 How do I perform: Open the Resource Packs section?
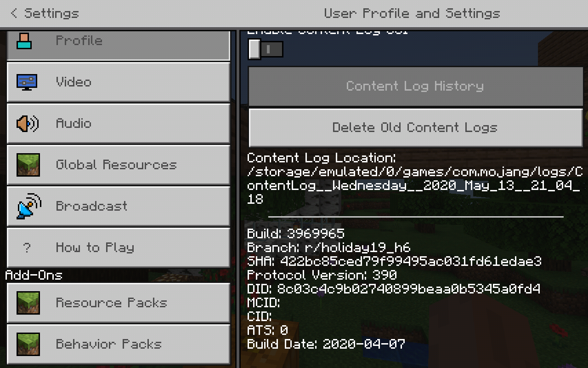[119, 303]
